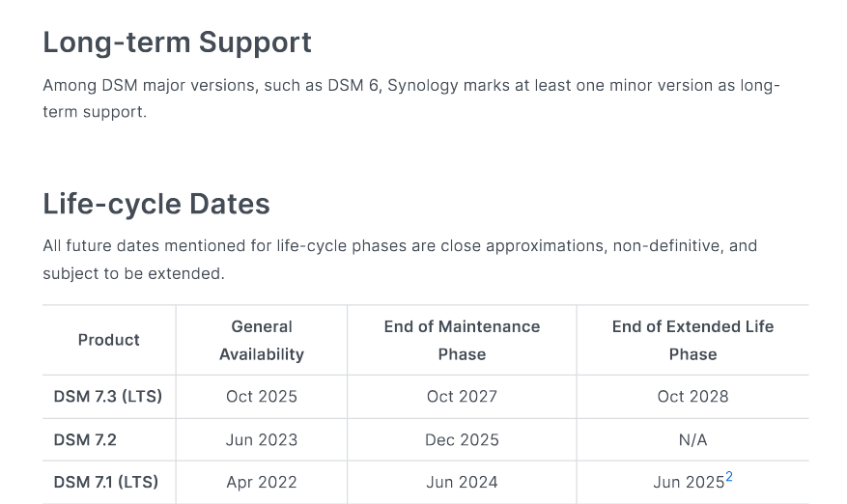Click the paragraph about close approximations
Viewport: 847px width, 504px height.
400,259
